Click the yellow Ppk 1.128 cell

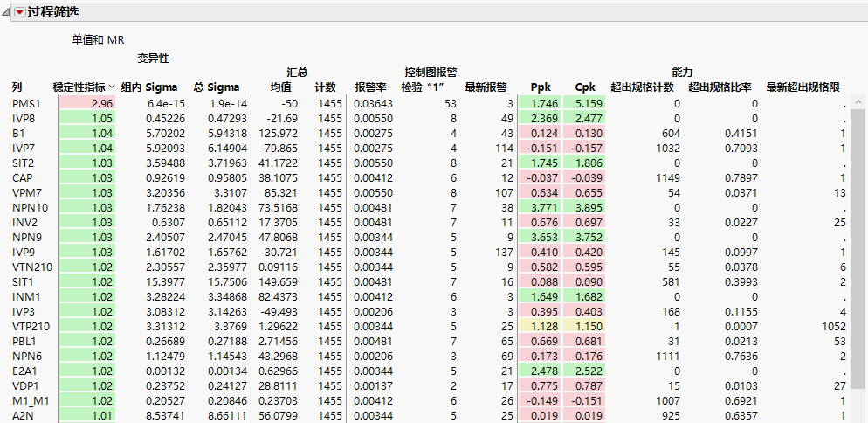click(x=541, y=327)
